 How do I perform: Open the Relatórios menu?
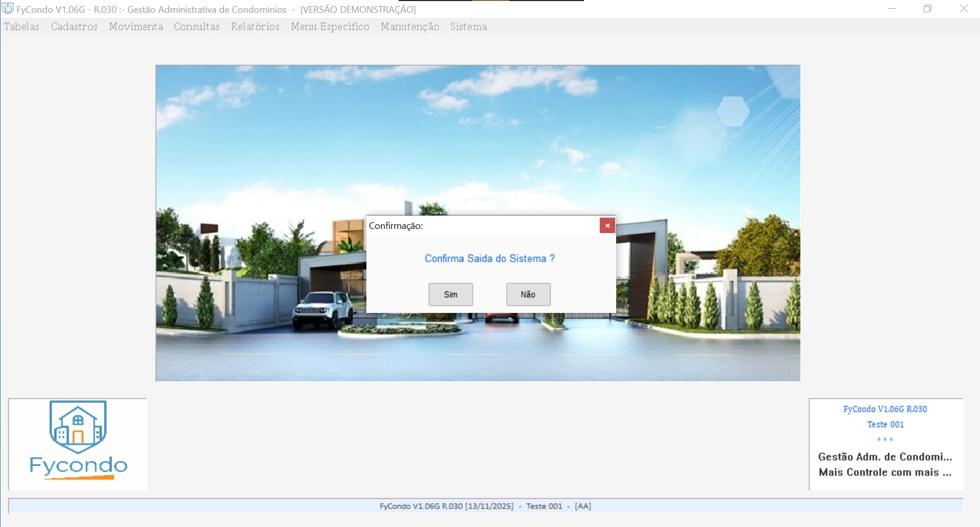(255, 27)
